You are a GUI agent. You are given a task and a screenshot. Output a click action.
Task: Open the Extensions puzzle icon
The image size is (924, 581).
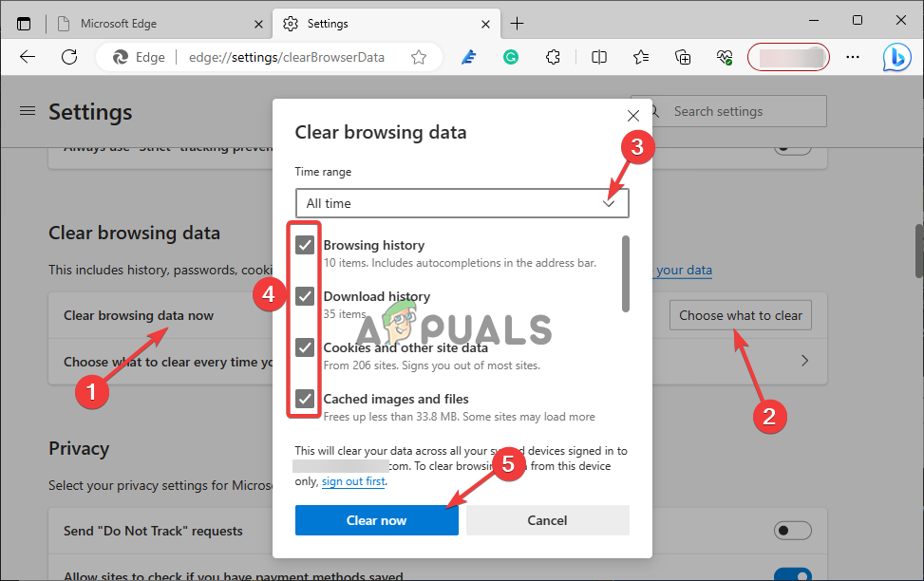[x=554, y=57]
